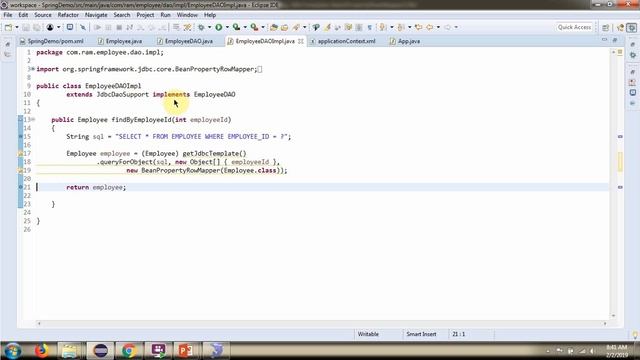Click the 'Writable' status bar entry
Screen dimensions: 640x360
pos(368,334)
